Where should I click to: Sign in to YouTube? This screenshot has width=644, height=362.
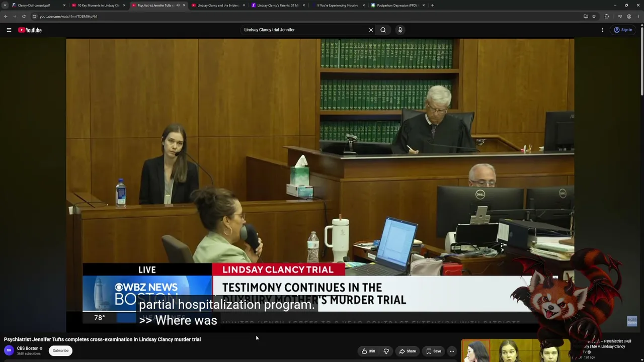[x=623, y=30]
